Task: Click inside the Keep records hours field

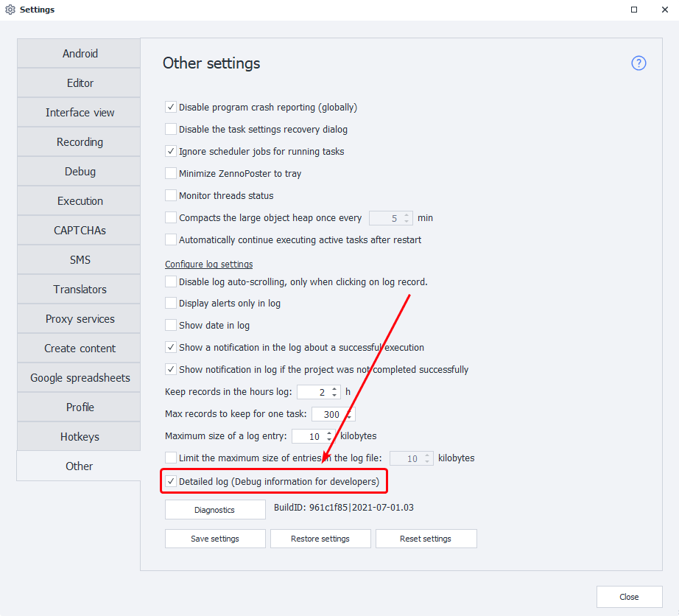Action: [314, 392]
